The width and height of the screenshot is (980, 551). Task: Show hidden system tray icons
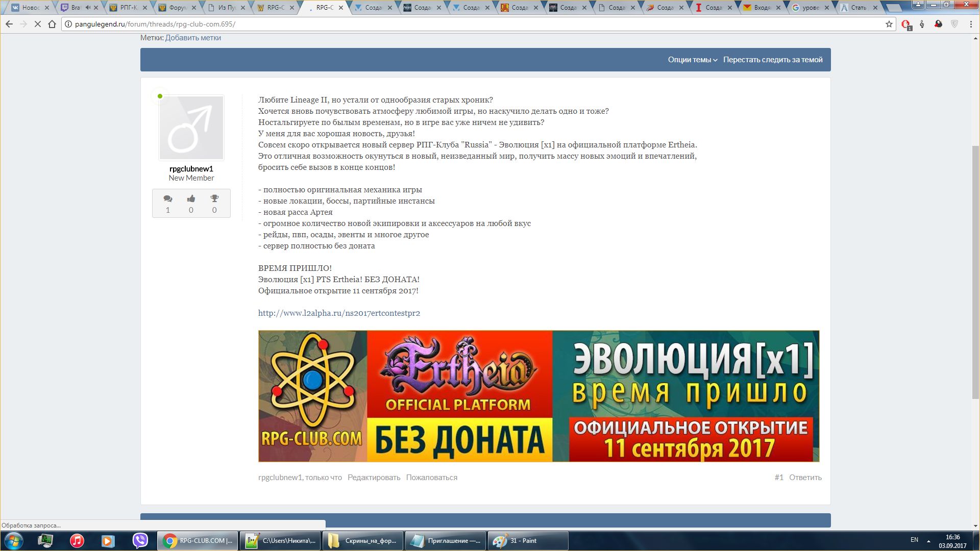pyautogui.click(x=928, y=541)
